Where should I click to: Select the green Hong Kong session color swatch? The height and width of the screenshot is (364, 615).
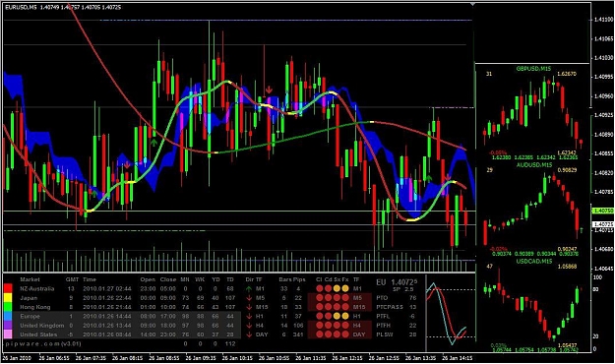[x=8, y=307]
